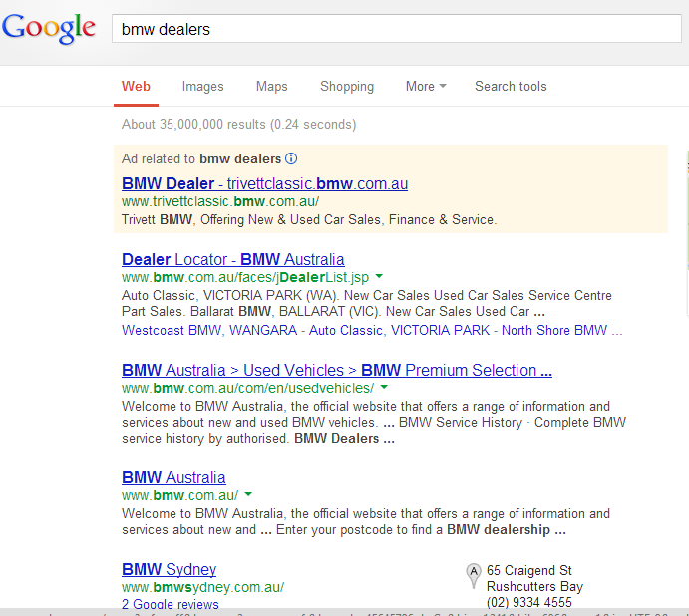Open the BMW Australia result title
Image resolution: width=689 pixels, height=616 pixels.
[x=173, y=478]
